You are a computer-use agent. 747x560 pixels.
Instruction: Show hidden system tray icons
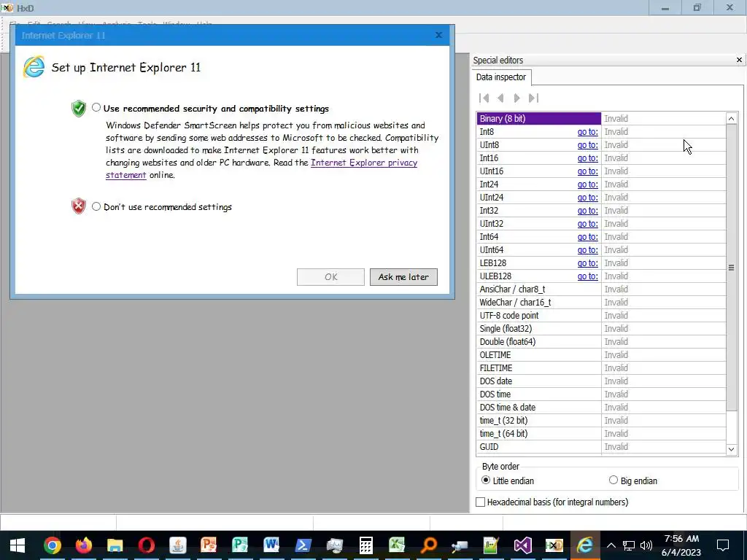pos(611,545)
